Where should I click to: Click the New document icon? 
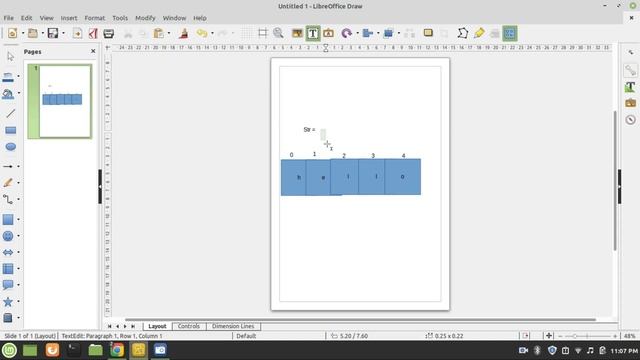click(12, 33)
